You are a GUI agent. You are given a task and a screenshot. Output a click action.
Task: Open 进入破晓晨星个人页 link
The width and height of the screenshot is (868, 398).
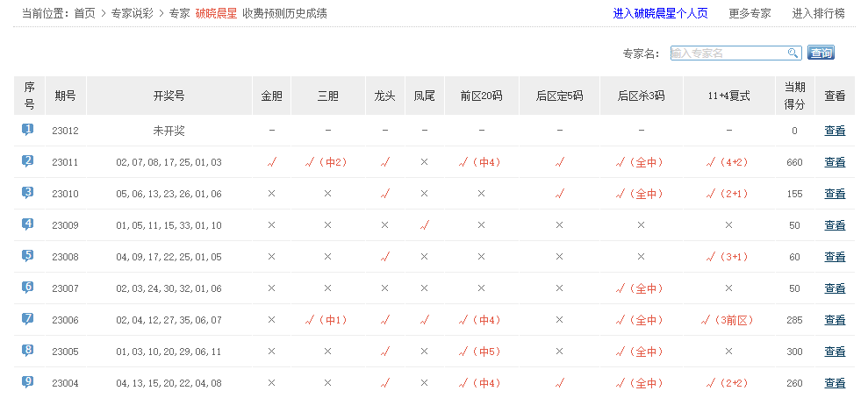tap(660, 14)
